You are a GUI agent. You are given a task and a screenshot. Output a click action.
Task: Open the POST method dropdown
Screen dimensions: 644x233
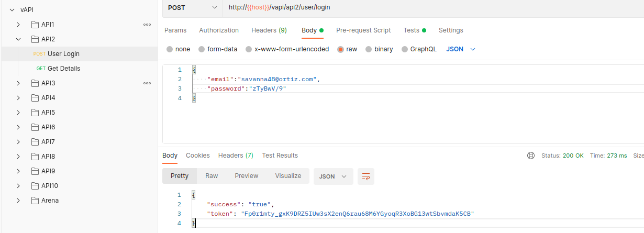coord(192,7)
